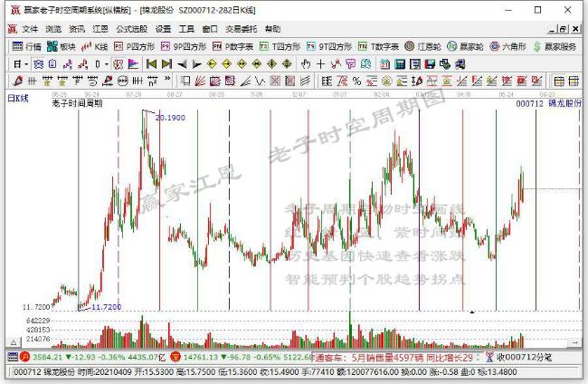The height and width of the screenshot is (384, 588).
Task: Open the calendar date icon
Action: coord(385,64)
